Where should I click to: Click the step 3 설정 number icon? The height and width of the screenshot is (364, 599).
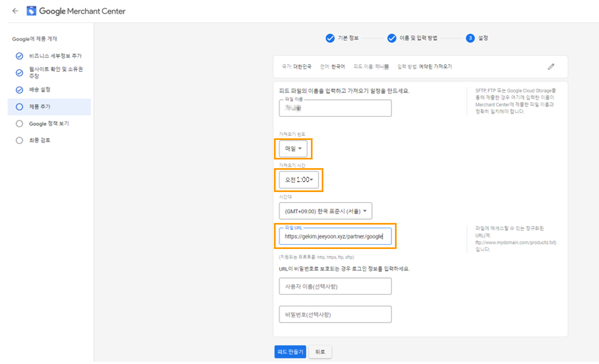pos(470,38)
